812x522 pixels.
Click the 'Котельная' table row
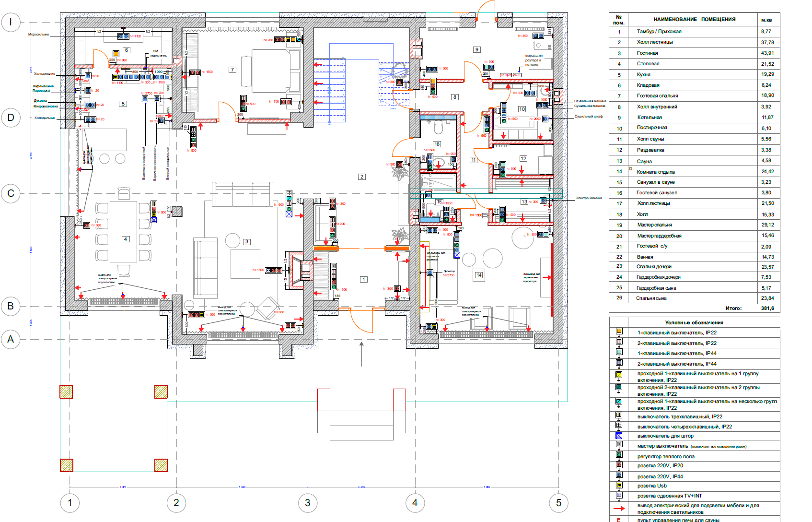(695, 117)
